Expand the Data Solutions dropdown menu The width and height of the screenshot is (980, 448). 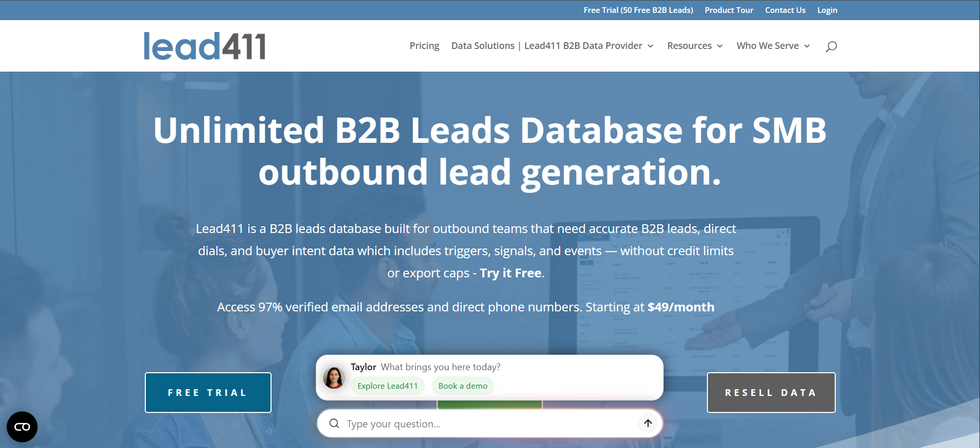tap(552, 46)
